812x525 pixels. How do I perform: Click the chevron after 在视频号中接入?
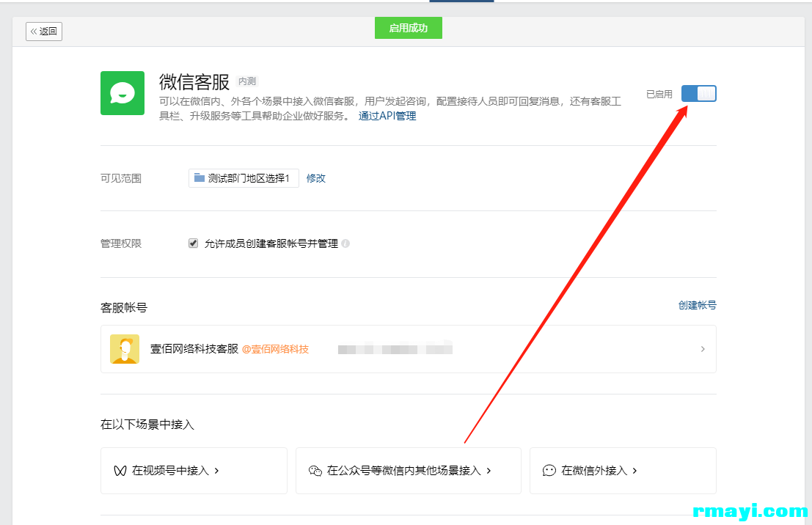(x=216, y=471)
